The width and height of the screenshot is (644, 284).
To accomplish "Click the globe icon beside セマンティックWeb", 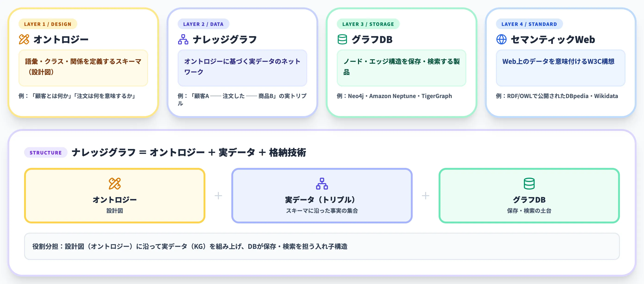I will [501, 40].
